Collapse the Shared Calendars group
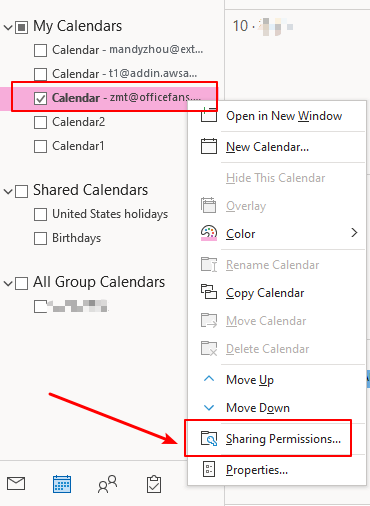 coord(8,191)
